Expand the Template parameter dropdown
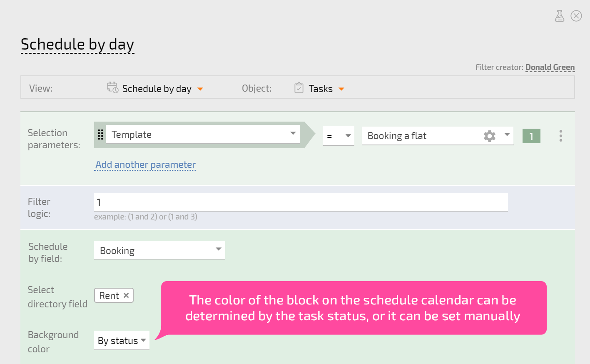Image resolution: width=590 pixels, height=364 pixels. pos(203,135)
